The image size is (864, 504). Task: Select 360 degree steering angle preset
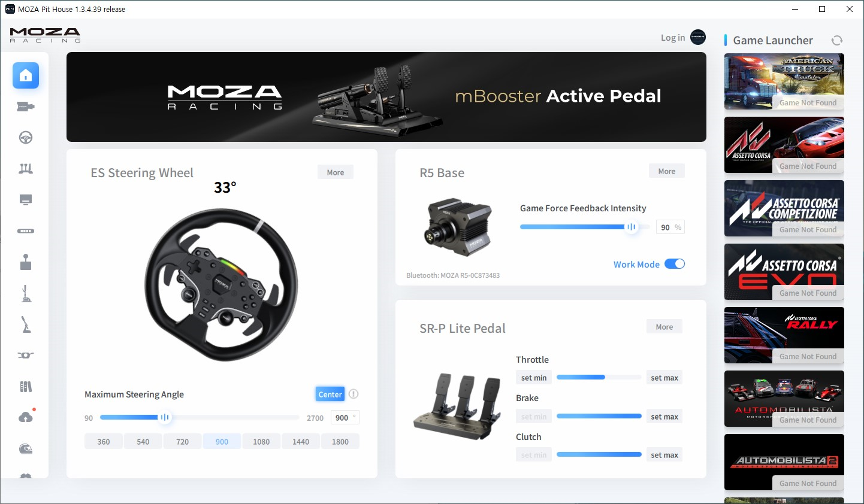tap(104, 442)
